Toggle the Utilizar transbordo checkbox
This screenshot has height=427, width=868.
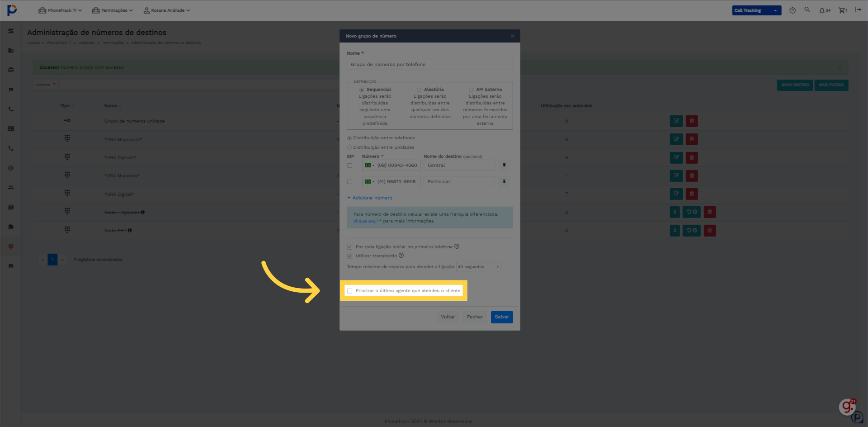point(349,256)
